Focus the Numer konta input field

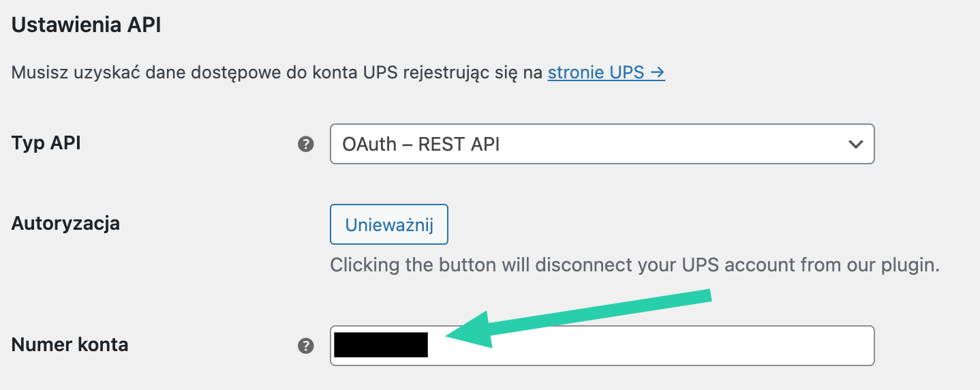point(602,346)
